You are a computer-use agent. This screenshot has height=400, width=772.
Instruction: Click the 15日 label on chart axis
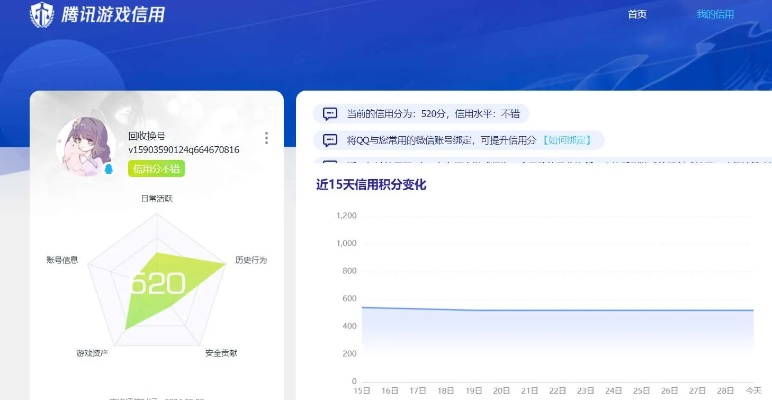pyautogui.click(x=362, y=391)
